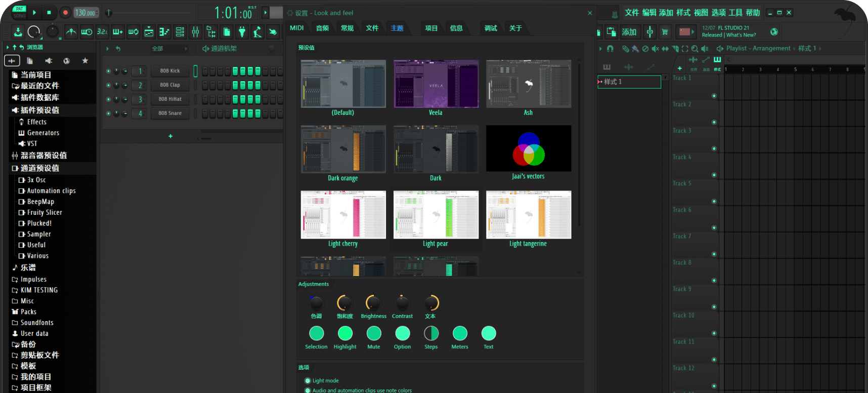868x393 pixels.
Task: Open the shopping cart icon
Action: point(665,32)
